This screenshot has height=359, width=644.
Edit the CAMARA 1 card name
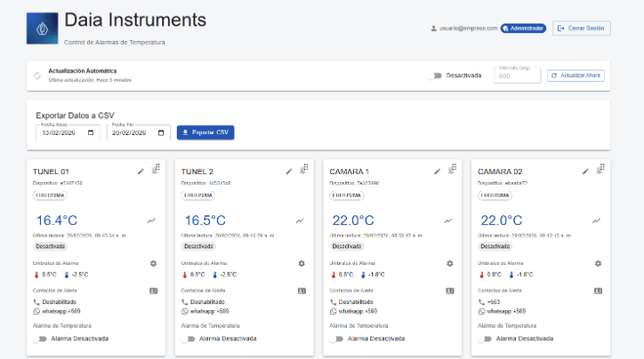tap(437, 172)
